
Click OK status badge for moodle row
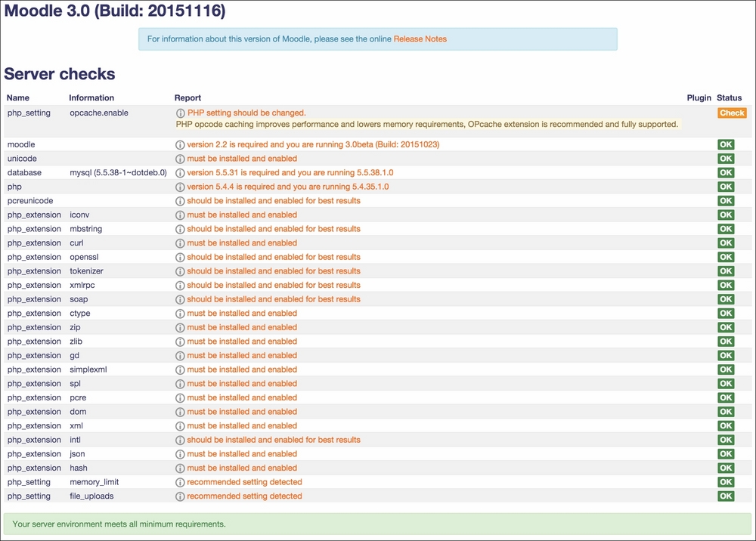coord(726,144)
